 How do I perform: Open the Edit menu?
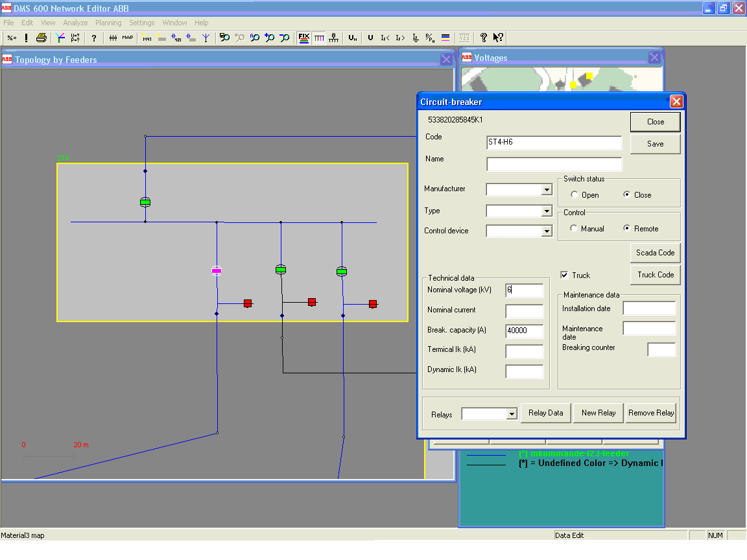pyautogui.click(x=27, y=23)
